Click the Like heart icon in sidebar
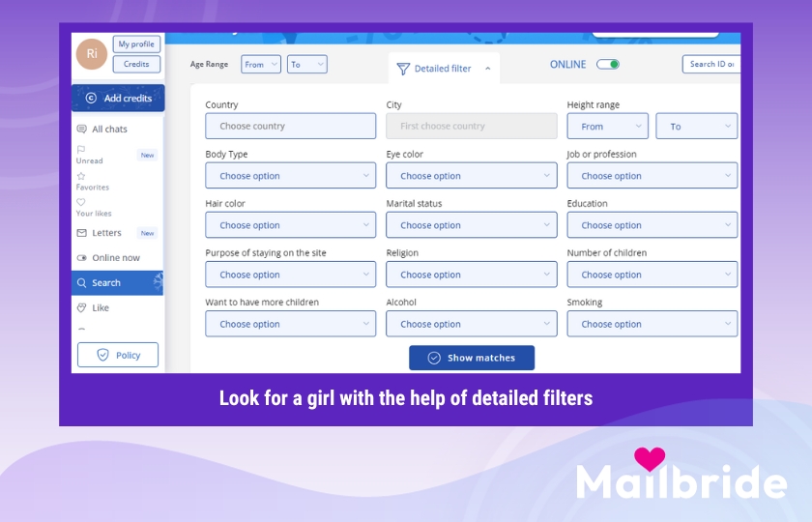The width and height of the screenshot is (812, 522). click(82, 307)
